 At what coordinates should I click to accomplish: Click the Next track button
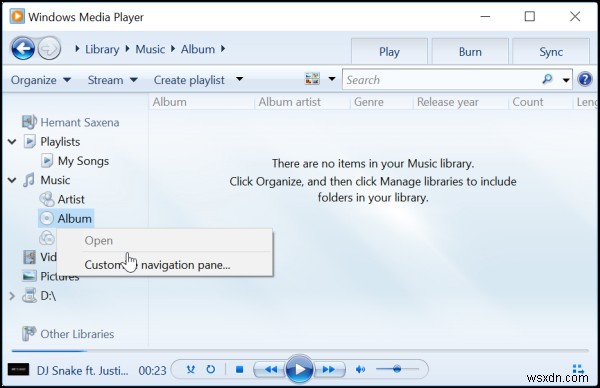[329, 370]
